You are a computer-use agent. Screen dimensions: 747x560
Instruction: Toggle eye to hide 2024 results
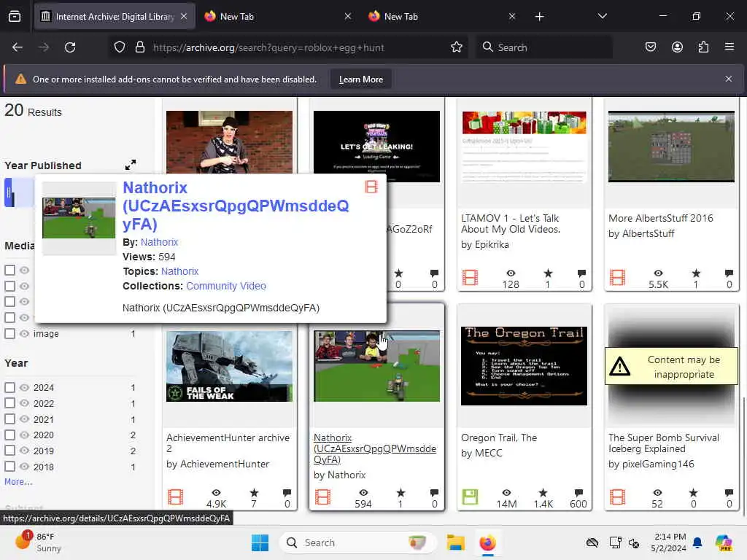pyautogui.click(x=24, y=388)
